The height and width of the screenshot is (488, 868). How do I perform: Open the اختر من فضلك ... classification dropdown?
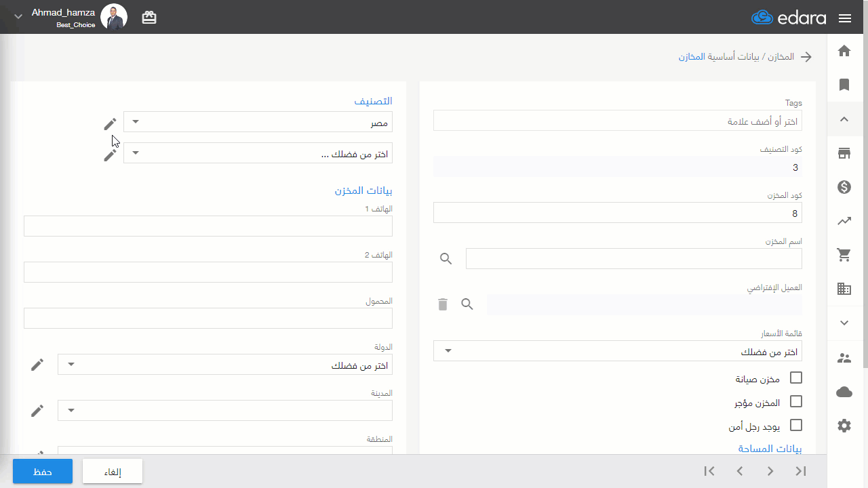click(258, 153)
